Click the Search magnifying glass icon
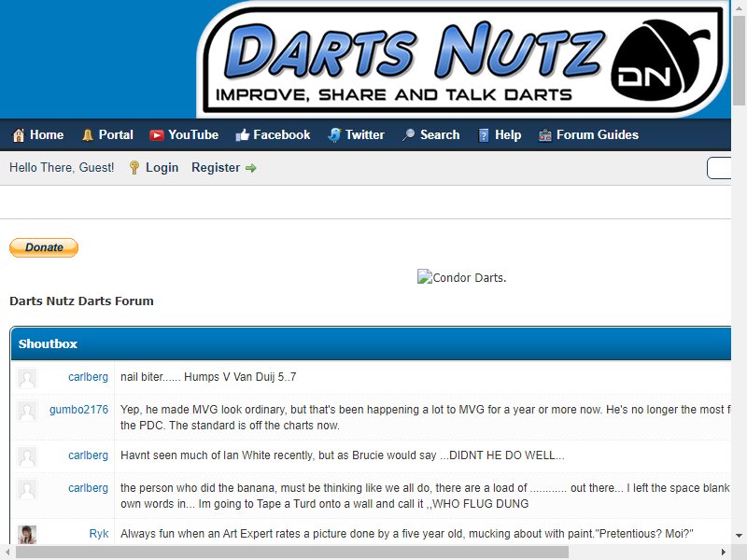This screenshot has height=560, width=747. click(408, 135)
